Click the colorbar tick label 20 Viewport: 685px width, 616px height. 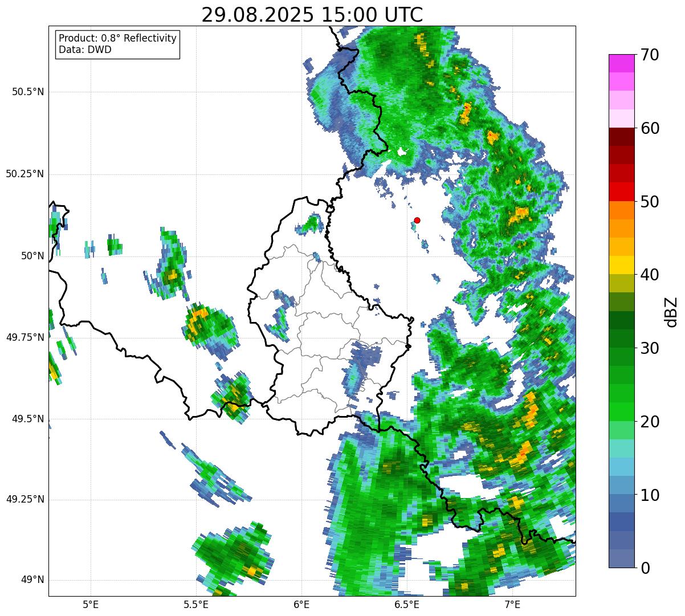pos(650,422)
